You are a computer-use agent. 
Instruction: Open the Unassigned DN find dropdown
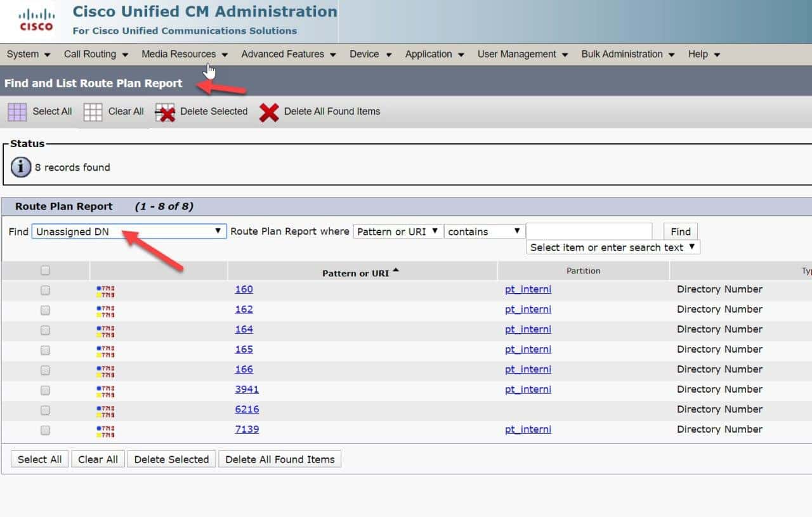[129, 232]
